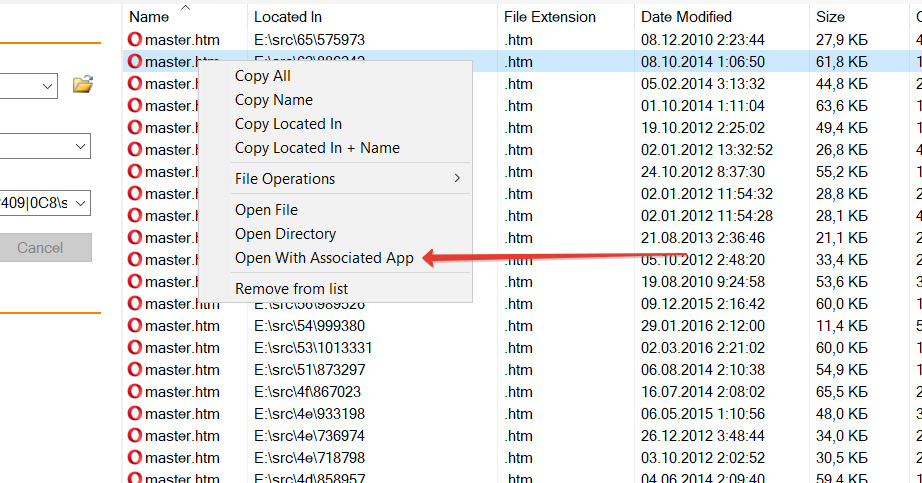Click path text E:\src\53\1013331
This screenshot has width=922, height=483.
pos(313,348)
